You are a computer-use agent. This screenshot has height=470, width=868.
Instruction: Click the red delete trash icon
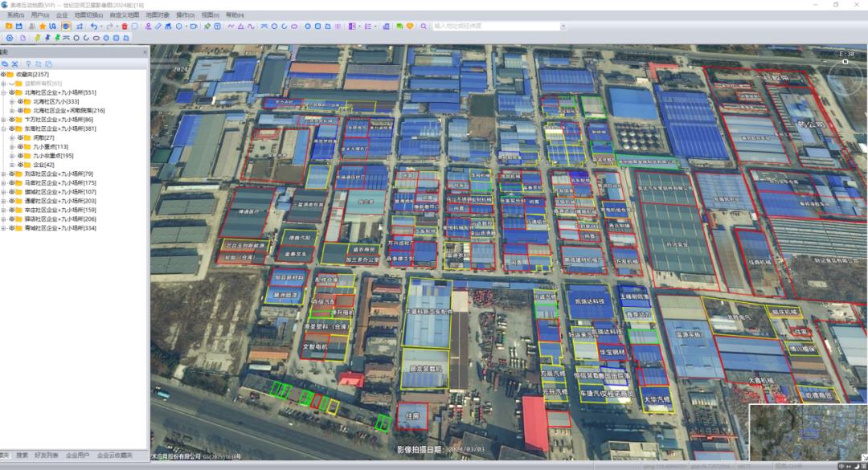coord(124,27)
